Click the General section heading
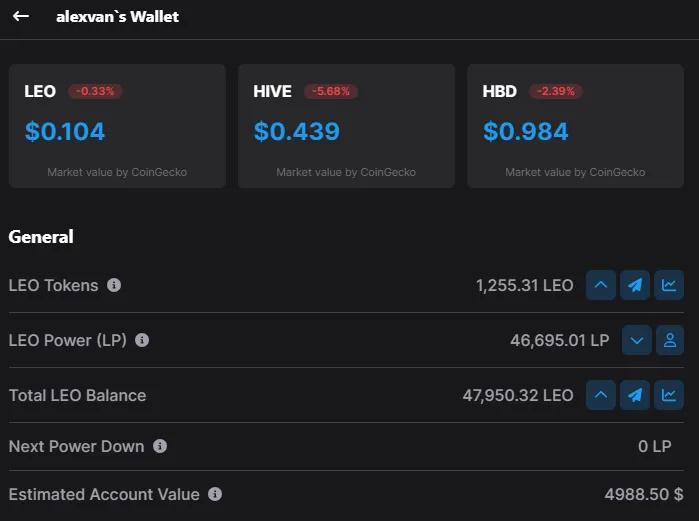Screen dimensions: 699x521 [41, 237]
